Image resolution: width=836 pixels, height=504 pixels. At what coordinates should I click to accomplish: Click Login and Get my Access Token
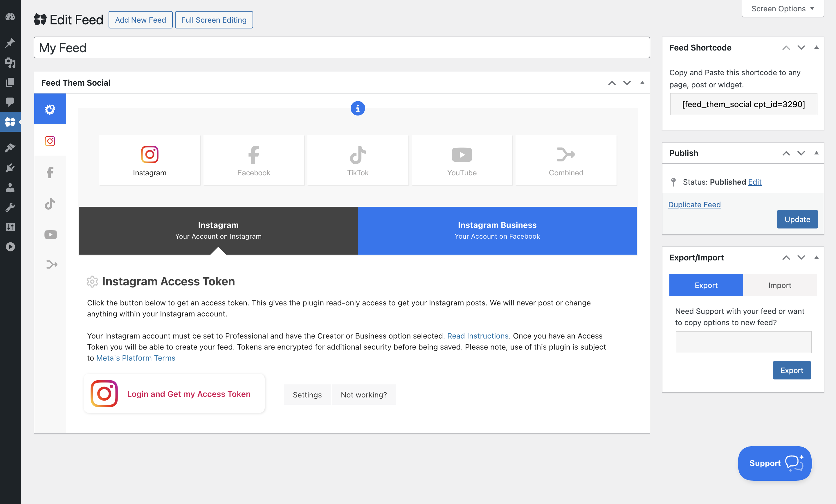click(x=174, y=394)
